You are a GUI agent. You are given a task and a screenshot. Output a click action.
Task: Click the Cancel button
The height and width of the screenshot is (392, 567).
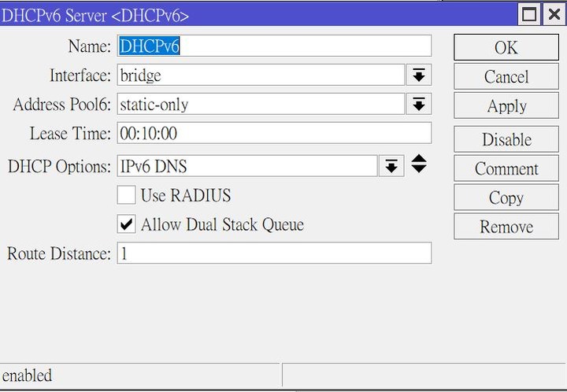[x=506, y=76]
